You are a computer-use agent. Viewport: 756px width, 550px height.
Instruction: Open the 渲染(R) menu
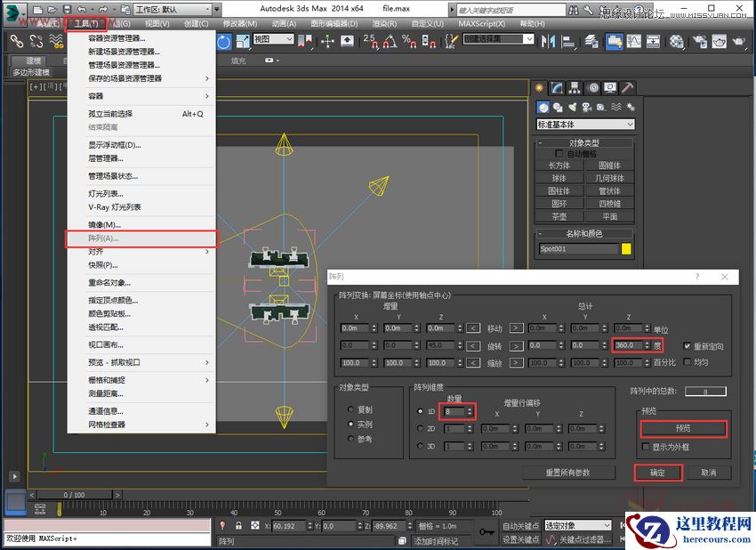pos(382,24)
